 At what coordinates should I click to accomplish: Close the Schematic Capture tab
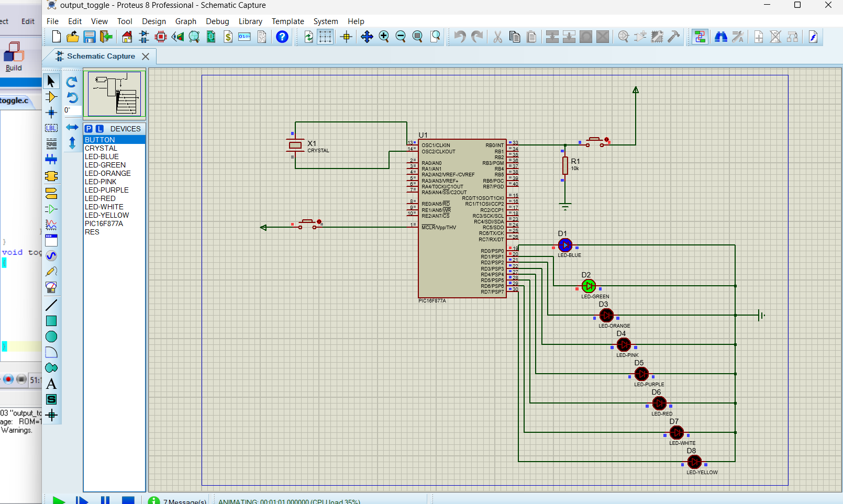pyautogui.click(x=146, y=57)
